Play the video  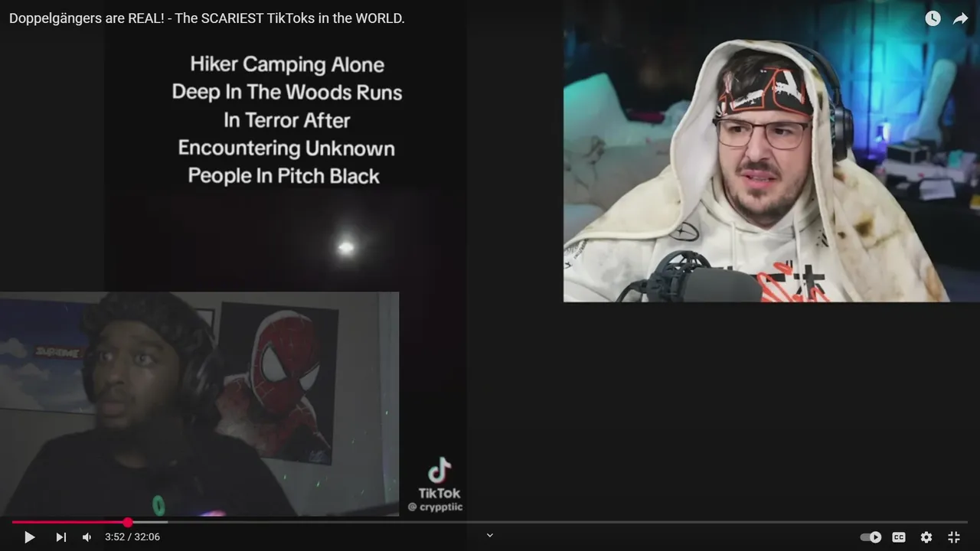click(29, 537)
